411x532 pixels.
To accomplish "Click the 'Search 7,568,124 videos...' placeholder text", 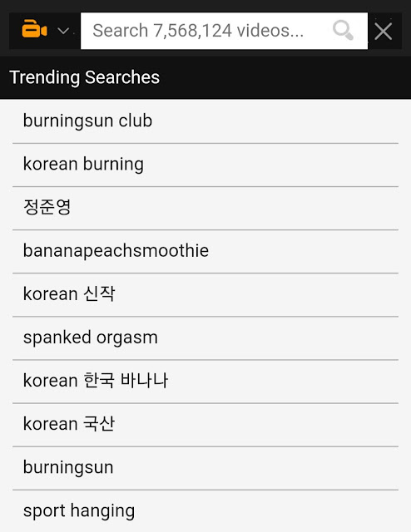I will (x=198, y=31).
